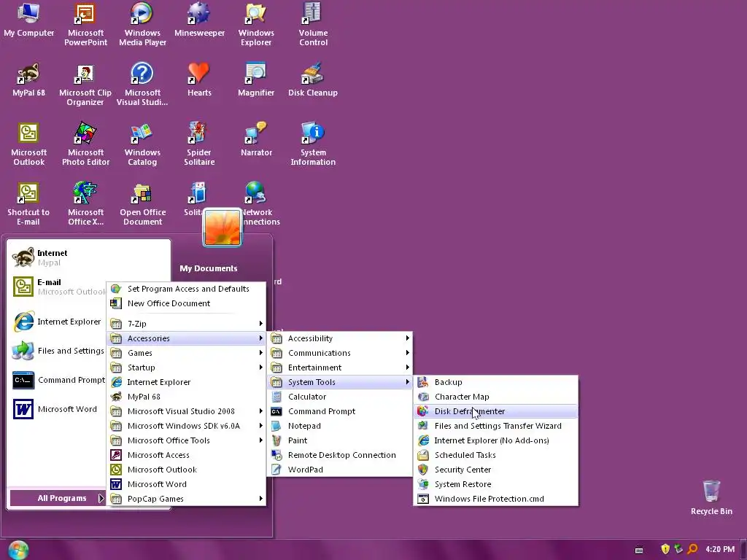Launch WordPad from Accessories
747x560 pixels.
click(340, 470)
